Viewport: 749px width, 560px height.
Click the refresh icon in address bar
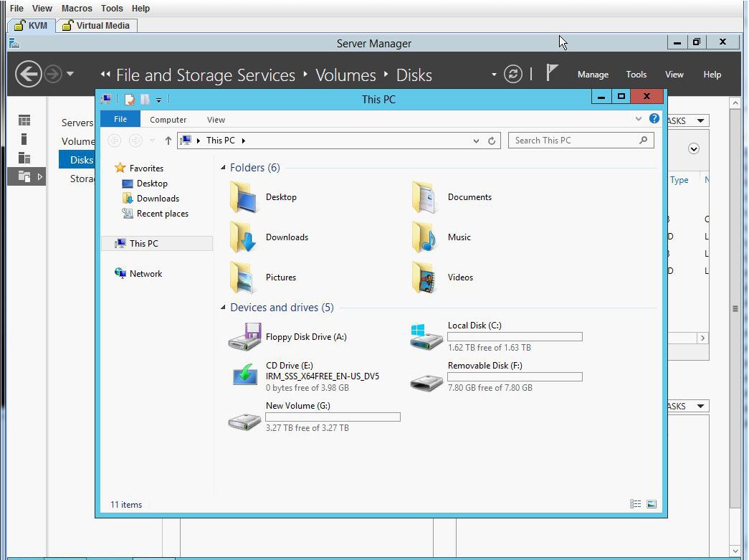coord(492,141)
